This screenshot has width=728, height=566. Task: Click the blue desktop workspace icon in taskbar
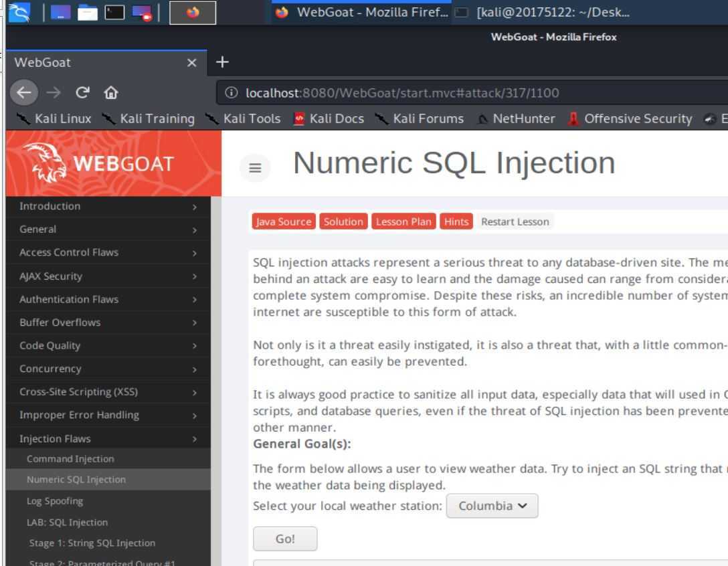click(60, 13)
